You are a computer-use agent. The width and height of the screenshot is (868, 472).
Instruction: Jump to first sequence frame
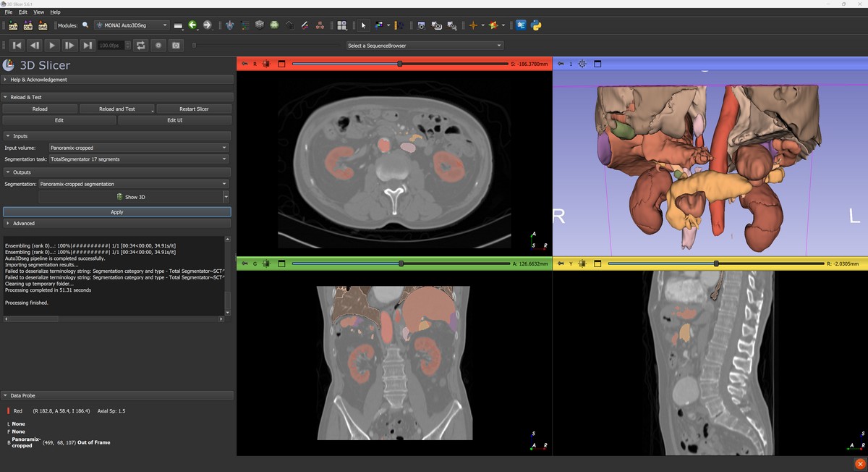pyautogui.click(x=17, y=46)
